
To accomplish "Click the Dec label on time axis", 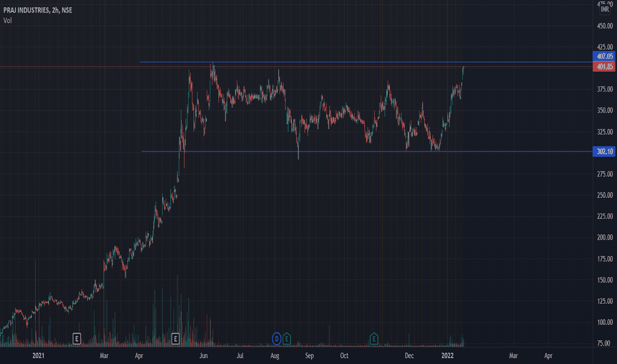I will [409, 356].
